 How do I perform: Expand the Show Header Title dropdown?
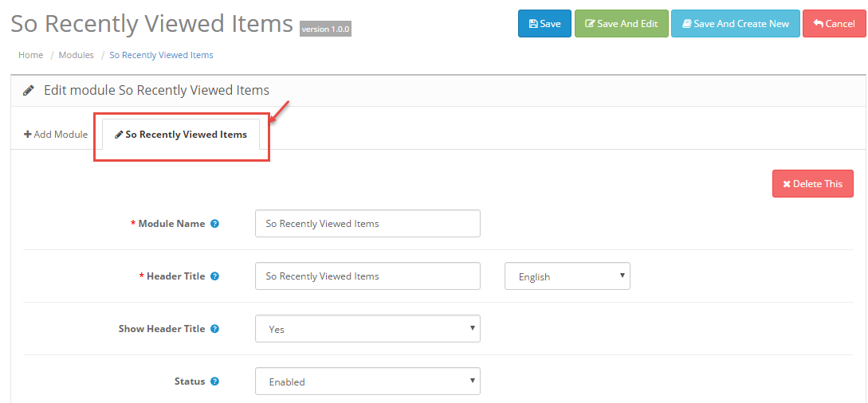coord(367,329)
